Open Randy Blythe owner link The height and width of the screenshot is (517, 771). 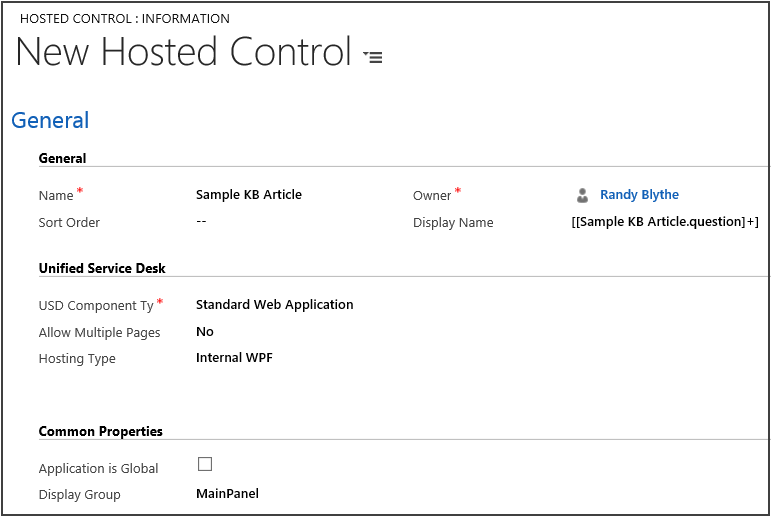pyautogui.click(x=639, y=195)
